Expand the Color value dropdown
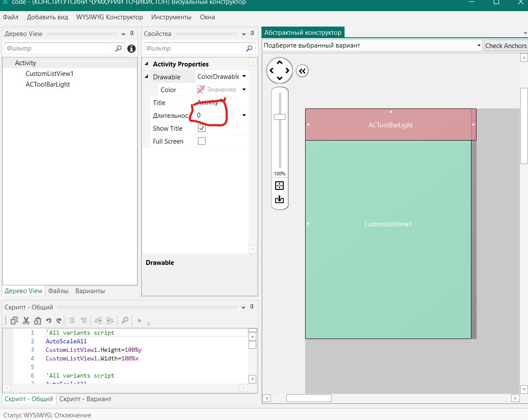The height and width of the screenshot is (420, 528). click(244, 90)
